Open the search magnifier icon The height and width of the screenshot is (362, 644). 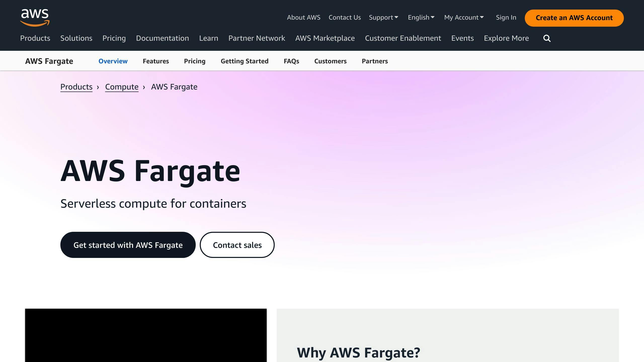[547, 38]
